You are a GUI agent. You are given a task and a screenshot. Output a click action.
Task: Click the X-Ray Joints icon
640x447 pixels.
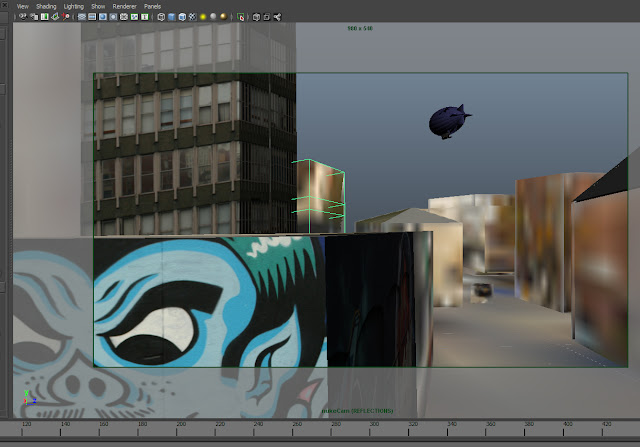pyautogui.click(x=277, y=17)
